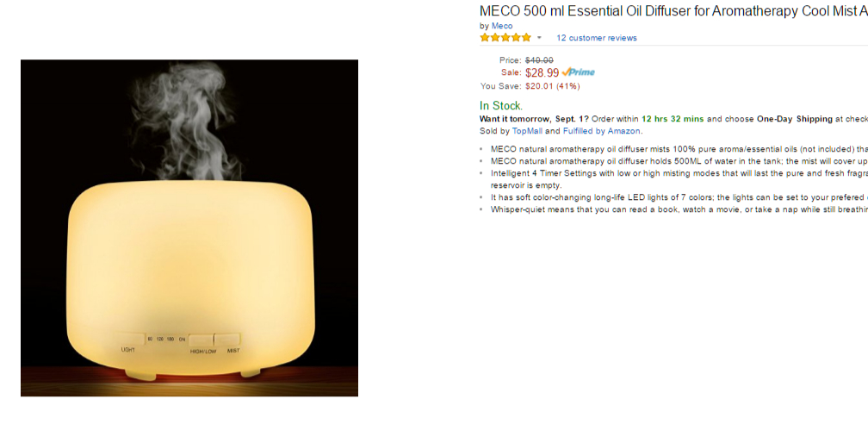Open the Meco brand link
868x424 pixels.
click(502, 26)
